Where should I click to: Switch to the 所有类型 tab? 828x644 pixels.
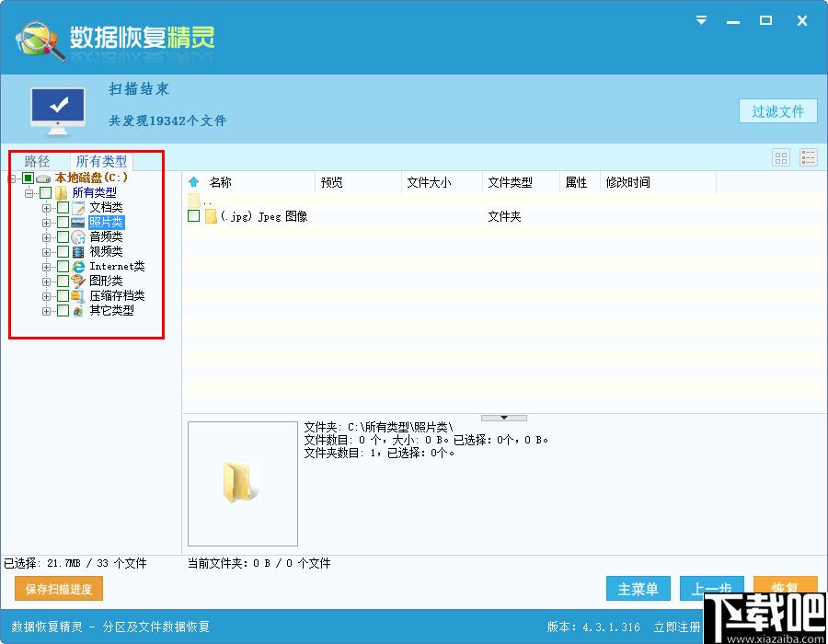pyautogui.click(x=101, y=161)
